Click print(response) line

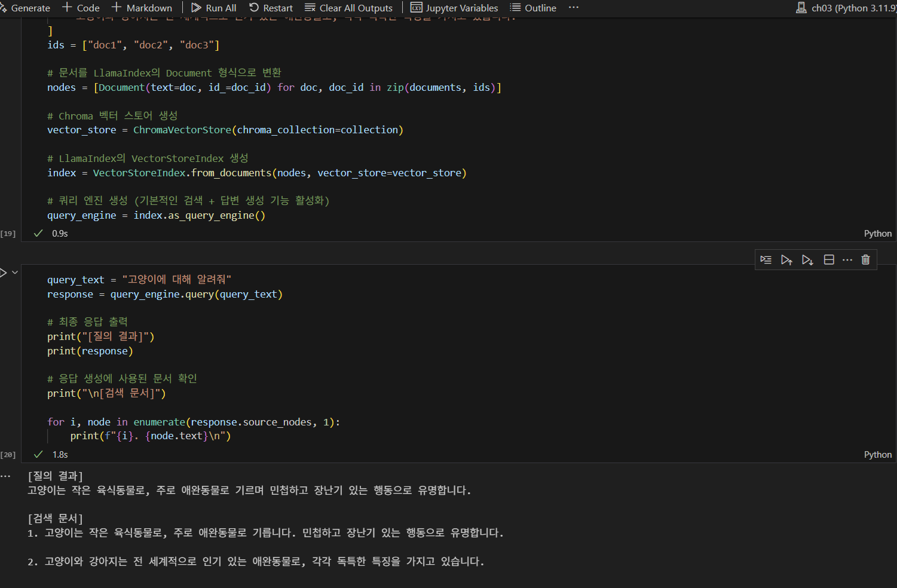[x=90, y=351]
